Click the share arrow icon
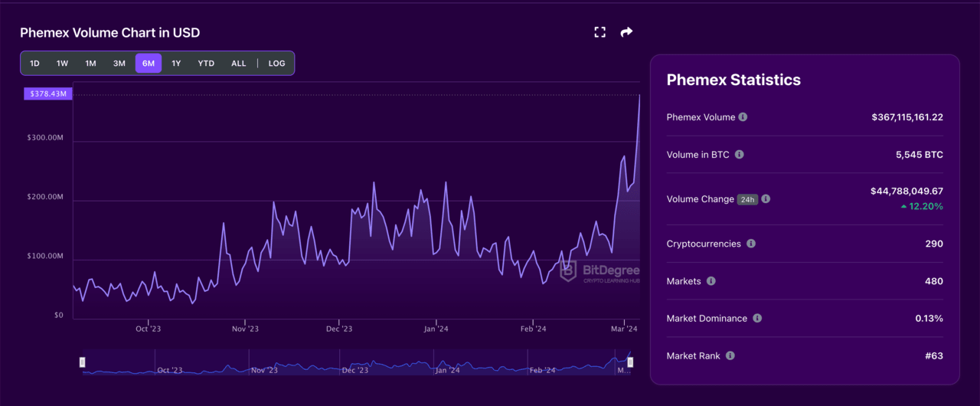Image resolution: width=980 pixels, height=406 pixels. [626, 32]
